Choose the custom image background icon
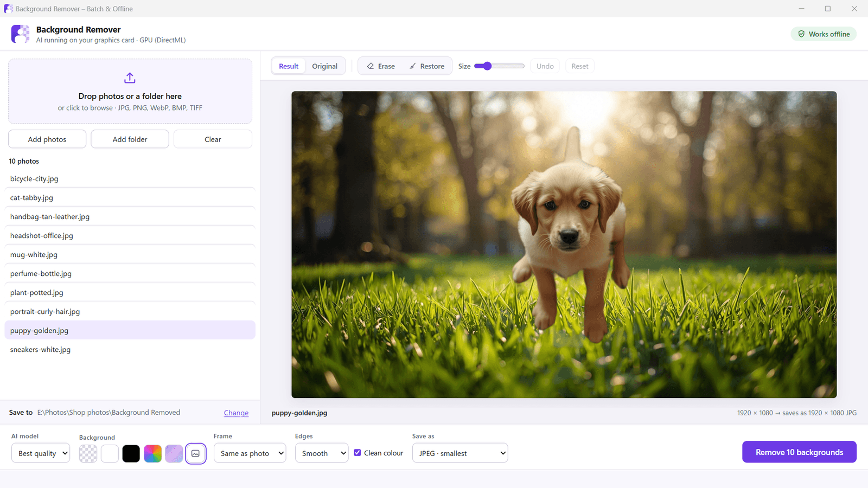Image resolution: width=868 pixels, height=488 pixels. [196, 453]
